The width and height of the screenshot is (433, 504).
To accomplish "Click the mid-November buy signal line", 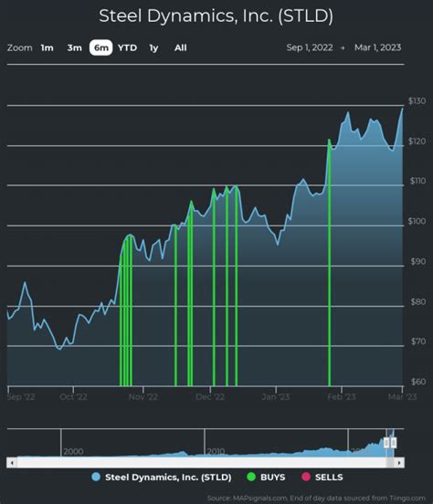I will 175,305.
